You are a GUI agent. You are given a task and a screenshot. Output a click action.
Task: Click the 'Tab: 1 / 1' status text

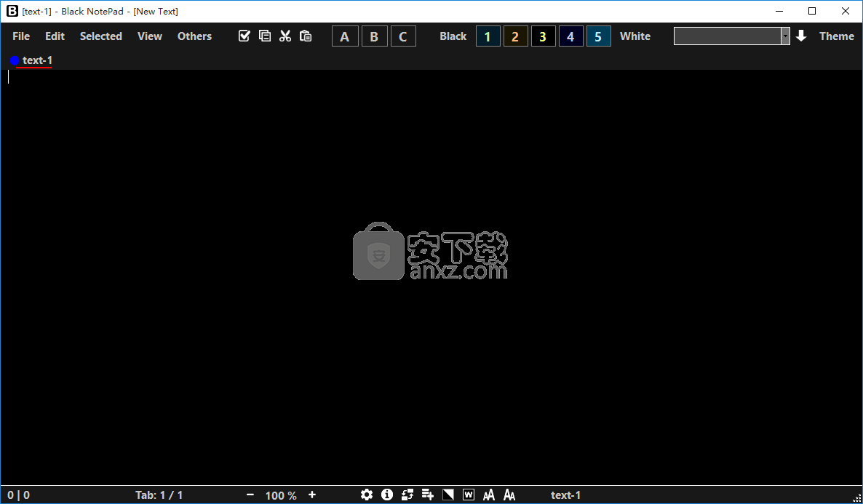click(159, 495)
